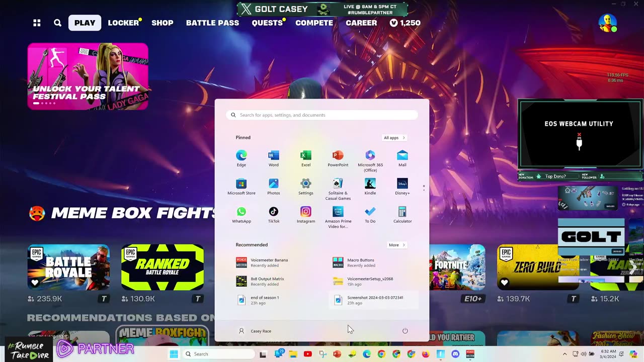Image resolution: width=644 pixels, height=362 pixels.
Task: Click the Windows Start button
Action: (x=174, y=354)
